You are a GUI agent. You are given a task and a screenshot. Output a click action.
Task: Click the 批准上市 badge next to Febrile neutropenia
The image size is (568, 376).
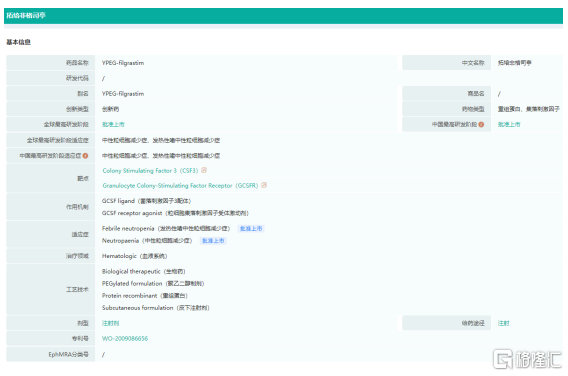(251, 229)
